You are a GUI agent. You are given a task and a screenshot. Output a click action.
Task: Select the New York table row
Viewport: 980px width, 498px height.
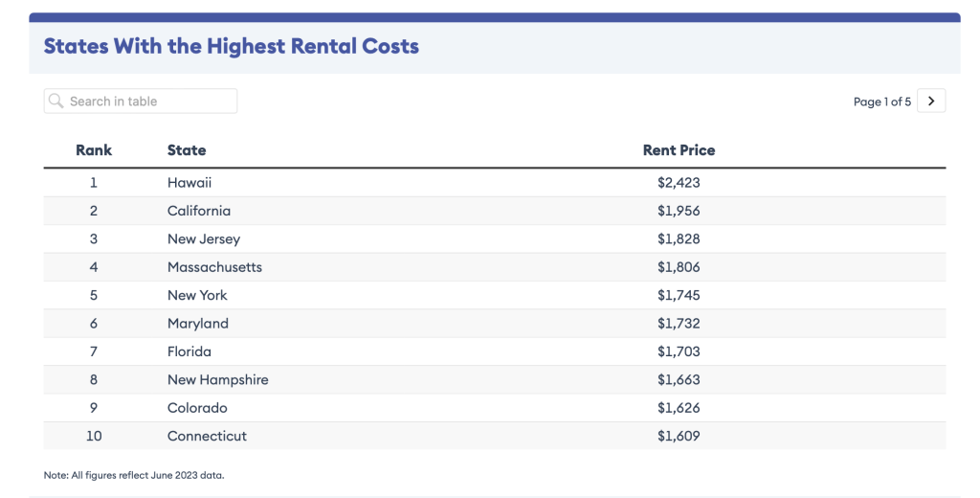pos(197,295)
